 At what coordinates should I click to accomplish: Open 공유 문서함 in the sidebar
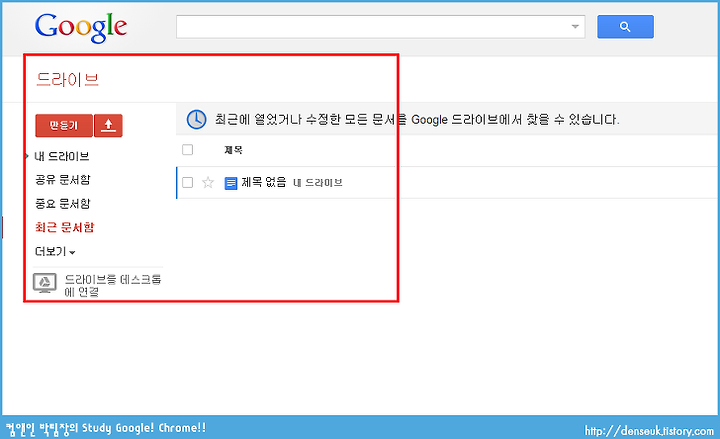(x=63, y=180)
